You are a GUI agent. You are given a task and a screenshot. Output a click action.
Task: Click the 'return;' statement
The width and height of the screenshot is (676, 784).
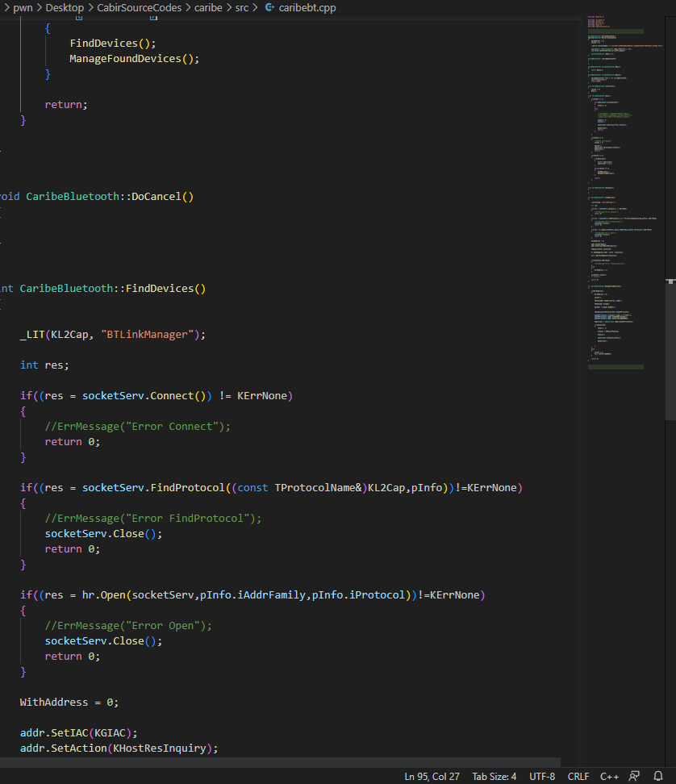(x=66, y=105)
